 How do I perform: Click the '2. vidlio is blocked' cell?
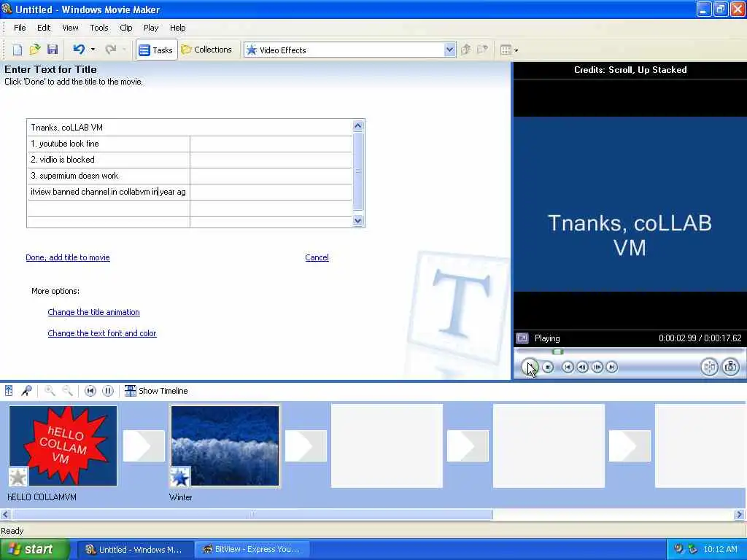click(x=109, y=160)
